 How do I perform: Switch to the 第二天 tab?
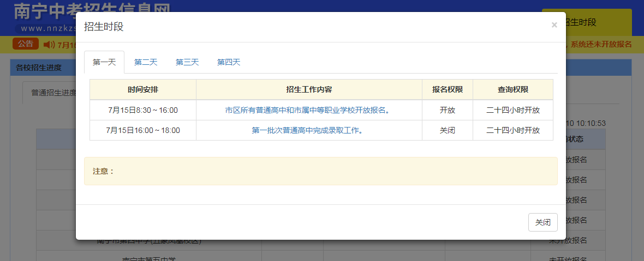146,62
